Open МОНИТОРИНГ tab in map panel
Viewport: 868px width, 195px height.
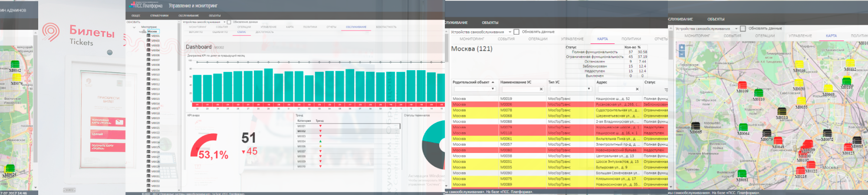(x=697, y=36)
